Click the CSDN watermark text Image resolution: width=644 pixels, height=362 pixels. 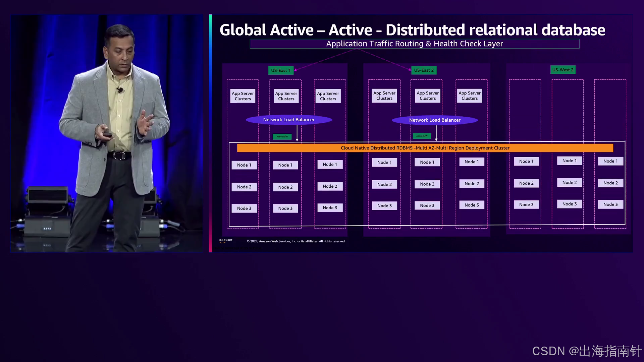tap(587, 351)
